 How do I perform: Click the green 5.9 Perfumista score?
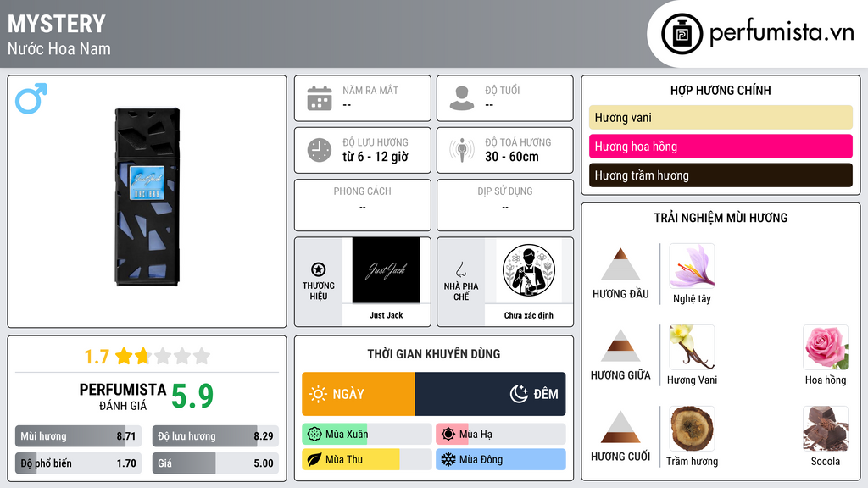(192, 396)
